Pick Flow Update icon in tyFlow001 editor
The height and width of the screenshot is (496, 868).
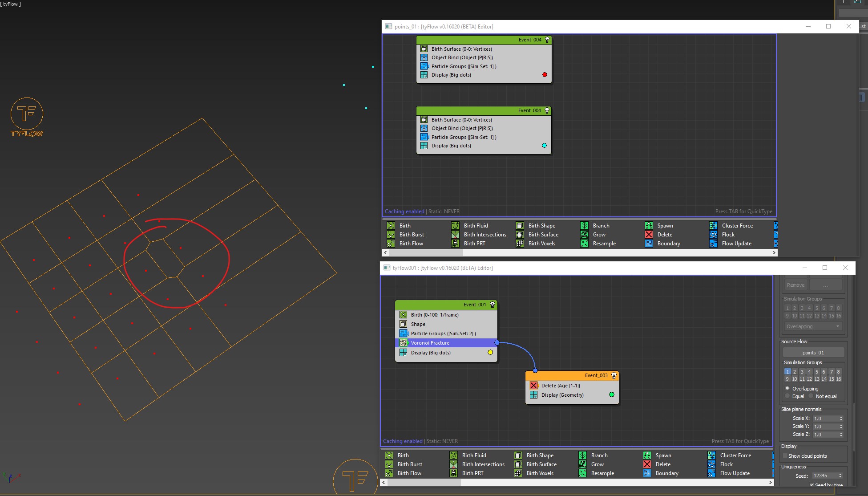click(711, 473)
